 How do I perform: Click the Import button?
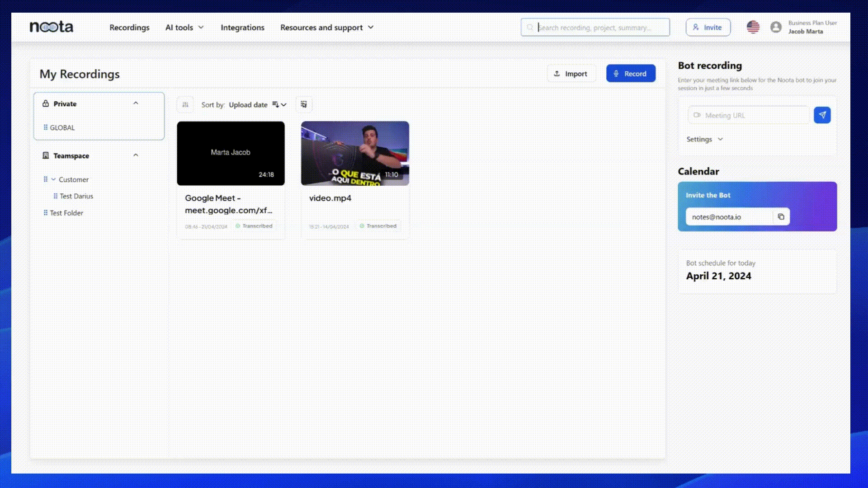pyautogui.click(x=571, y=74)
